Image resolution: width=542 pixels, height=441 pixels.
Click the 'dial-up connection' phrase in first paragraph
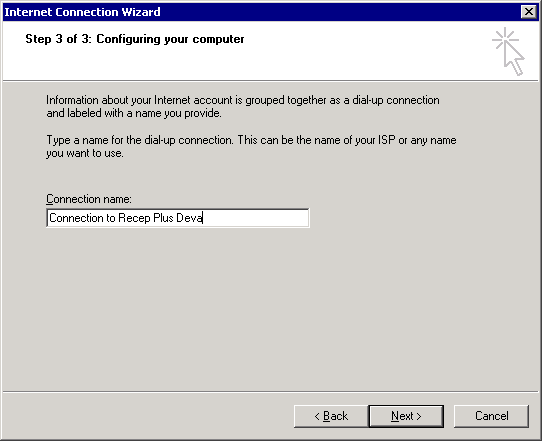point(396,100)
